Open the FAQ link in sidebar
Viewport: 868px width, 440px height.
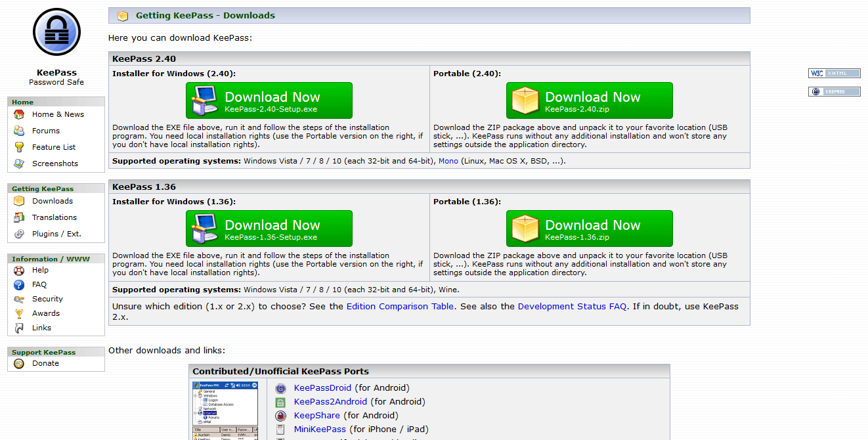tap(39, 284)
